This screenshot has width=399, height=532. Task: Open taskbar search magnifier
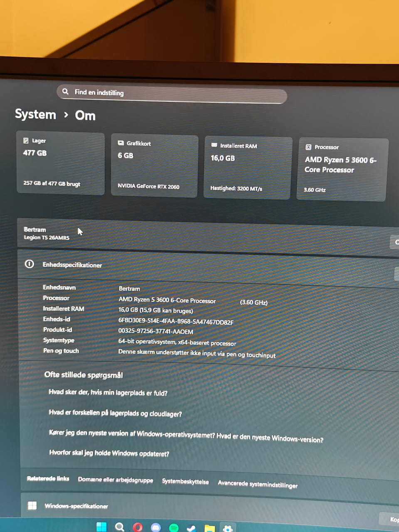coord(120,527)
